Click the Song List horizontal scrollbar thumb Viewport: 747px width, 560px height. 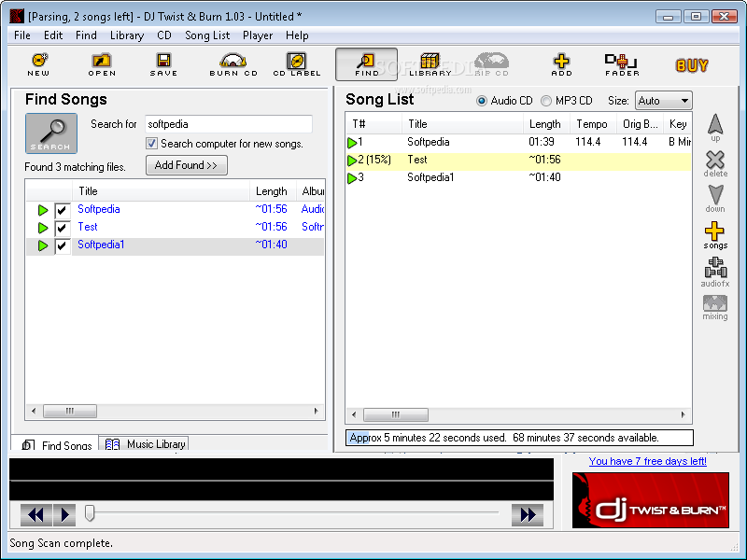(x=395, y=414)
